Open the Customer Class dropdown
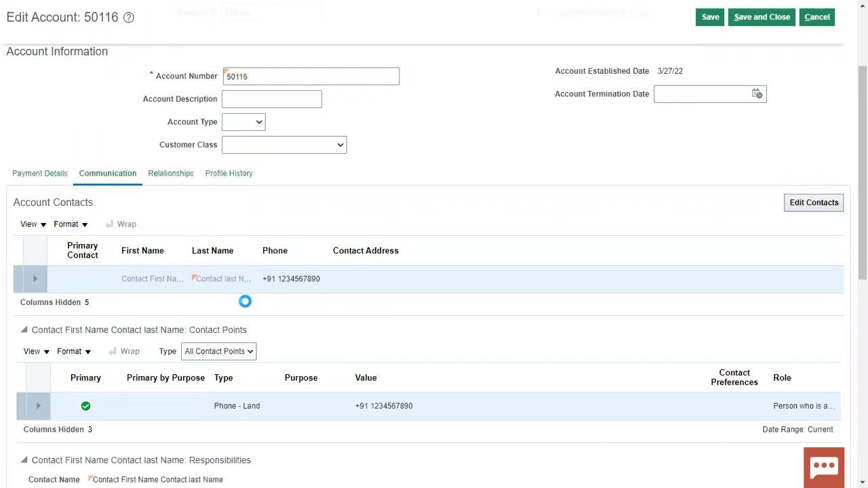 [x=284, y=145]
